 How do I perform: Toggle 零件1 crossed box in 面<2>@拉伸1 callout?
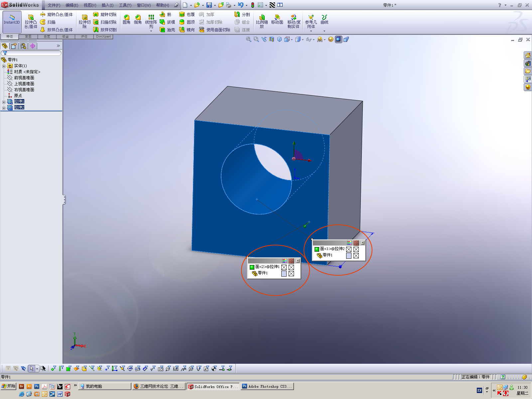291,274
